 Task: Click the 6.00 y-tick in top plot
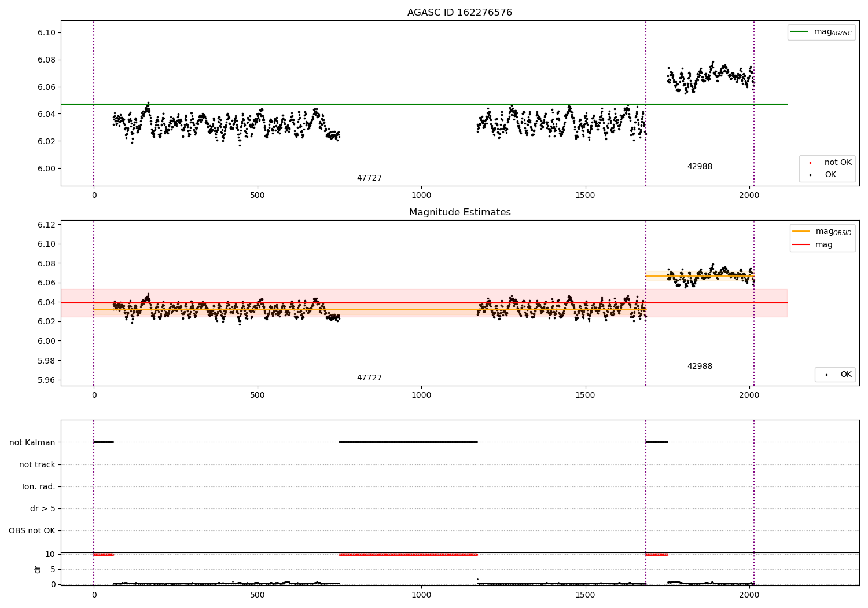tap(46, 169)
